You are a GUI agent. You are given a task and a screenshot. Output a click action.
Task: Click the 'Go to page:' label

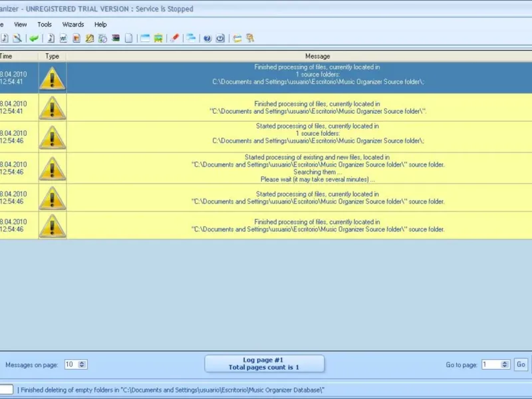[462, 365]
